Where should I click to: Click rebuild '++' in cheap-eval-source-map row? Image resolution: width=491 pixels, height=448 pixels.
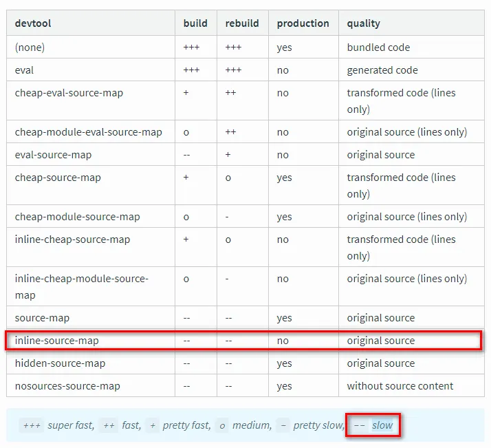(230, 93)
